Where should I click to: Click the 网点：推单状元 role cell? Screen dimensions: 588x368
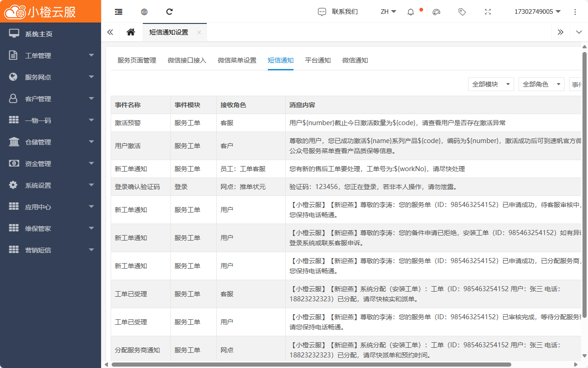tap(251, 187)
